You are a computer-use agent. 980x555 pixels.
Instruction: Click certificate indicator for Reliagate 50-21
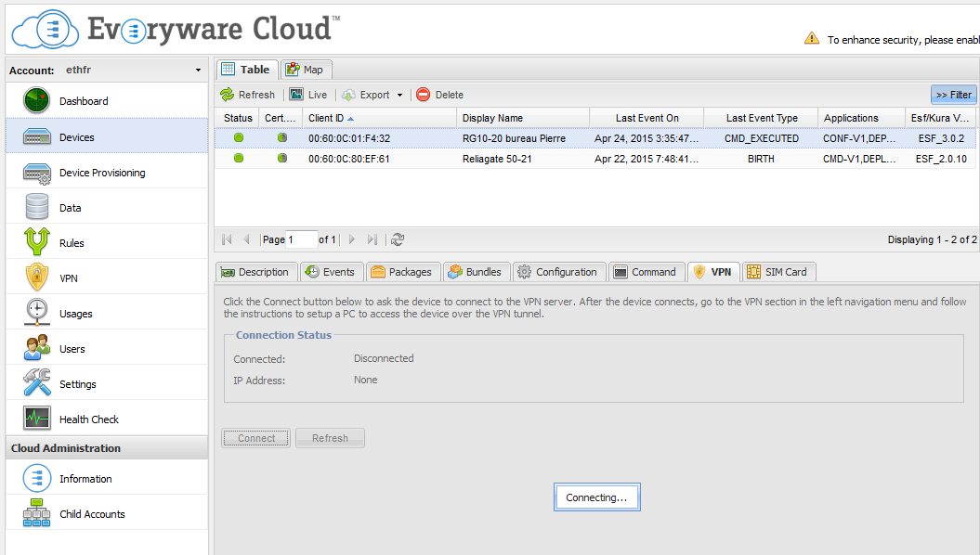tap(282, 158)
